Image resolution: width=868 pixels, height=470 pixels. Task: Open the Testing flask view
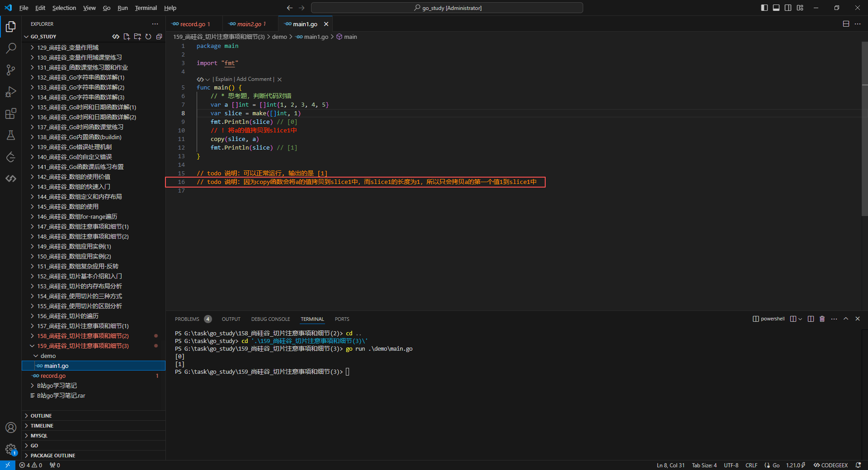click(11, 135)
